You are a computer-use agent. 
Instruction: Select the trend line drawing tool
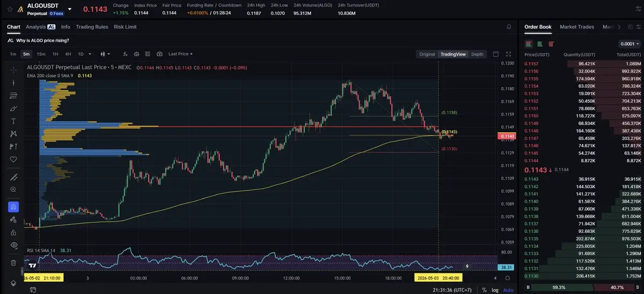[13, 83]
